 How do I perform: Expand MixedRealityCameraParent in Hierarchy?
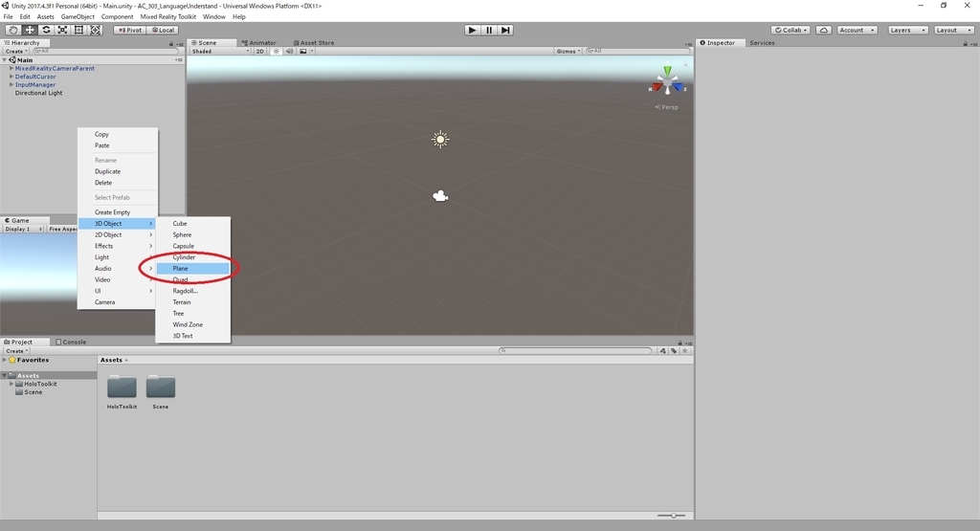click(x=11, y=68)
